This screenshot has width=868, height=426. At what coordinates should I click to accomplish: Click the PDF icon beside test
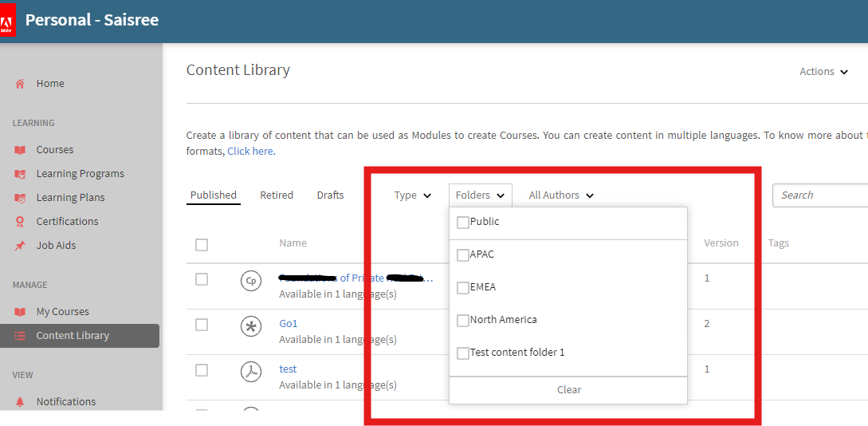251,372
